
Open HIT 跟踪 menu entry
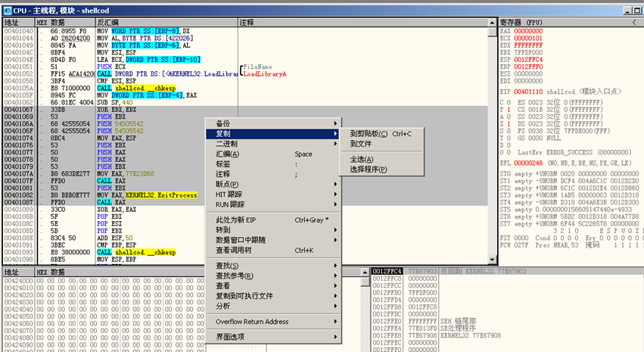pyautogui.click(x=273, y=195)
